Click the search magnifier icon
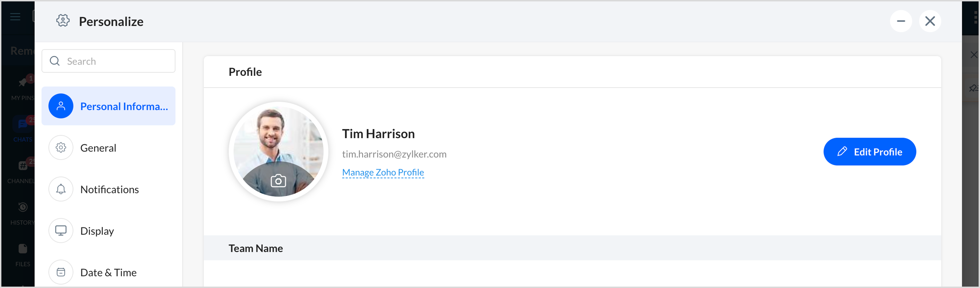Screen dimensions: 980x288 point(55,61)
